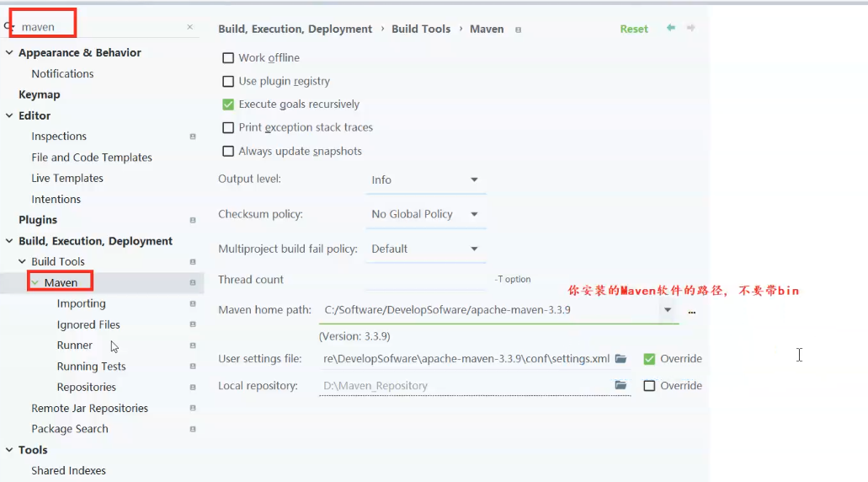Image resolution: width=868 pixels, height=482 pixels.
Task: Click project icon on Plugins row
Action: pos(193,220)
